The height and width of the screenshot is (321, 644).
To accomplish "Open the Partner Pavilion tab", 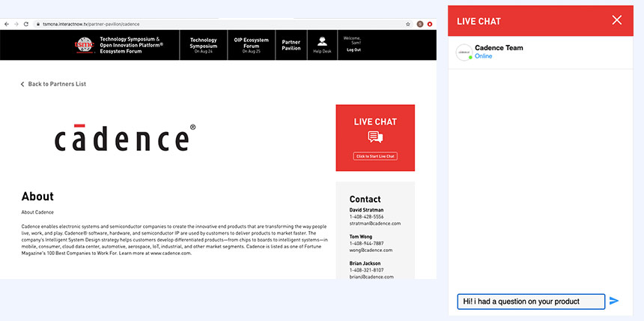I will (x=291, y=45).
